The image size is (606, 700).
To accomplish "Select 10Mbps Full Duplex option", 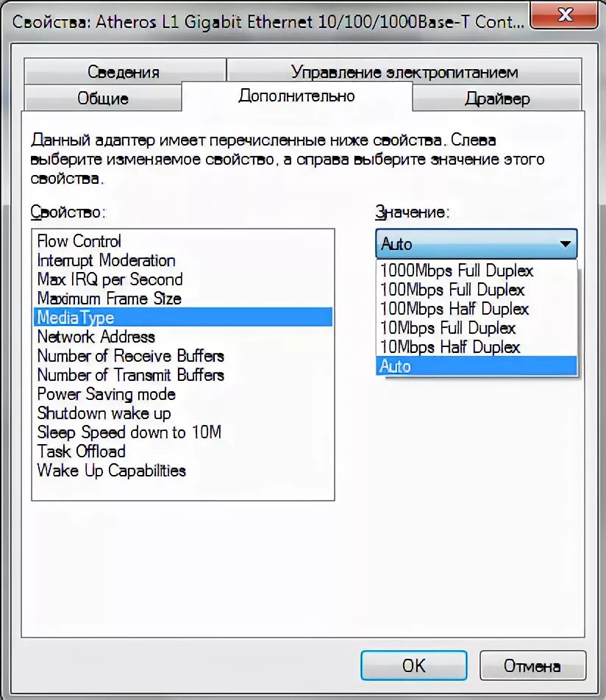I will [477, 328].
